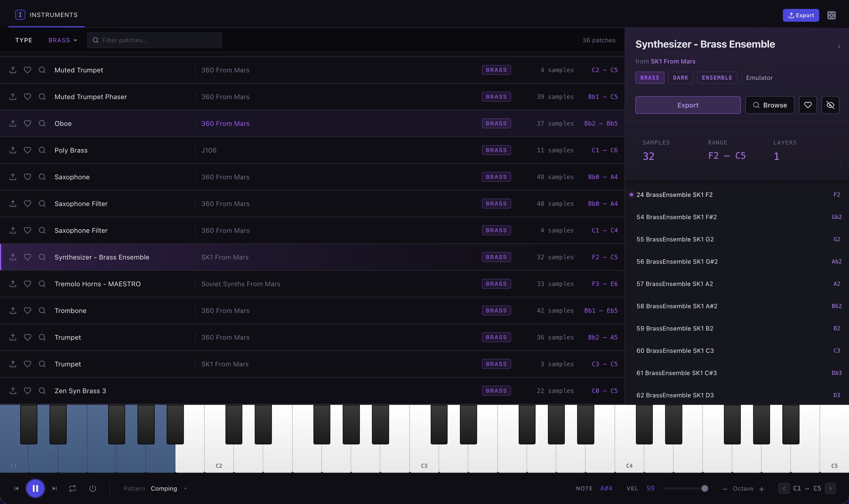The image size is (849, 504).
Task: Favorite the Saxophone patch
Action: click(28, 177)
